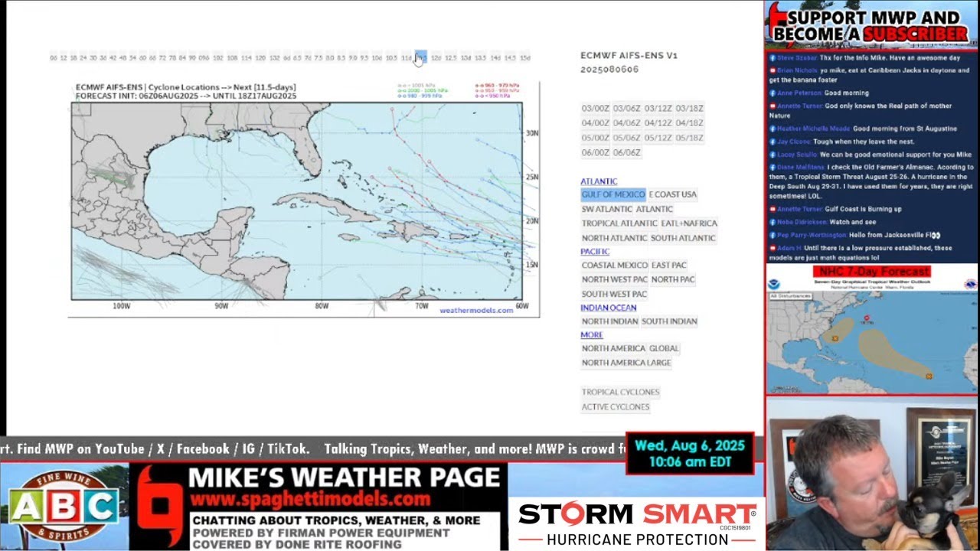
Task: Switch to the SOUTH ATLANTIC region
Action: [683, 238]
